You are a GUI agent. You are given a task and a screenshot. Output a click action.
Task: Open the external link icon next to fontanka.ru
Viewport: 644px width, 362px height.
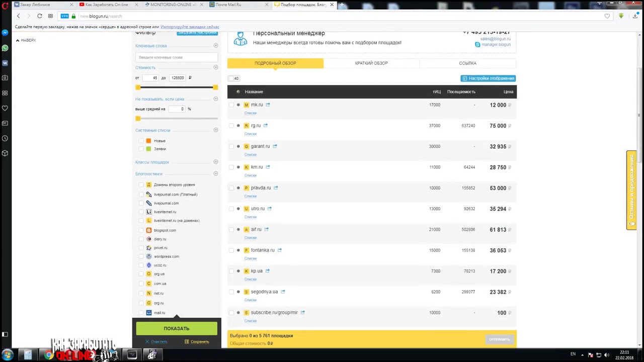click(x=280, y=250)
